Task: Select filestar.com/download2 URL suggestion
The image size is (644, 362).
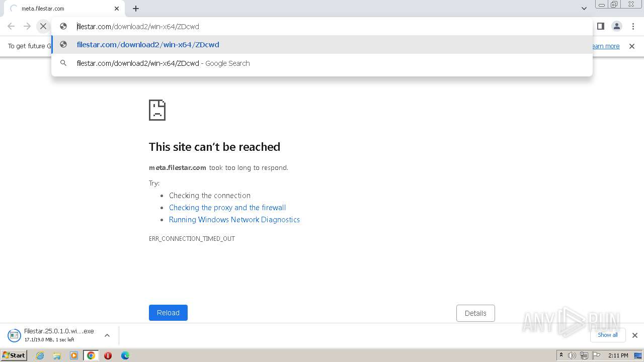Action: click(x=322, y=45)
